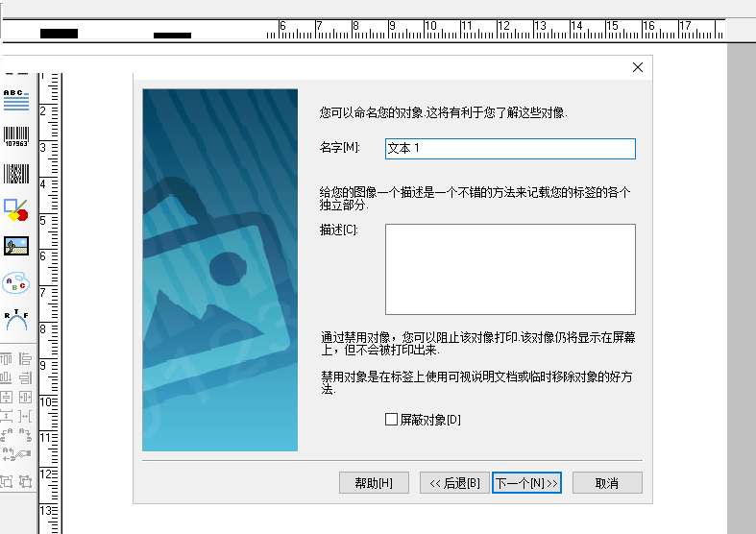Close the wizard dialog with the X
This screenshot has width=756, height=534.
[x=638, y=67]
